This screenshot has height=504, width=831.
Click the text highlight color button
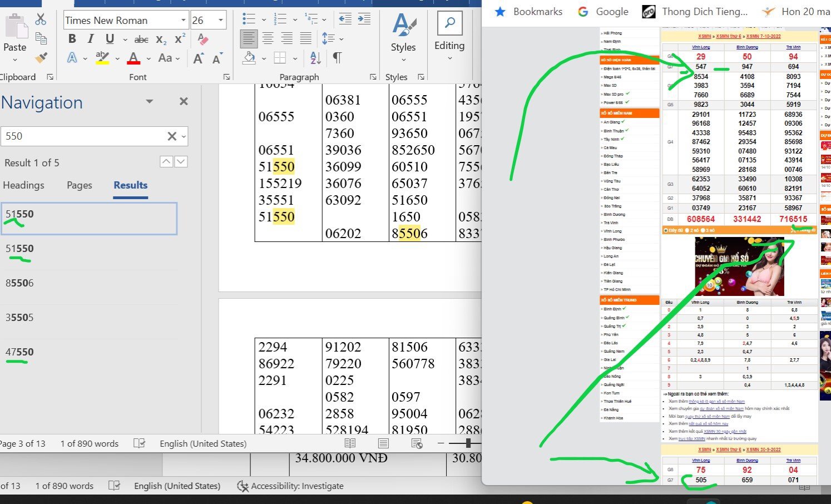click(x=102, y=58)
